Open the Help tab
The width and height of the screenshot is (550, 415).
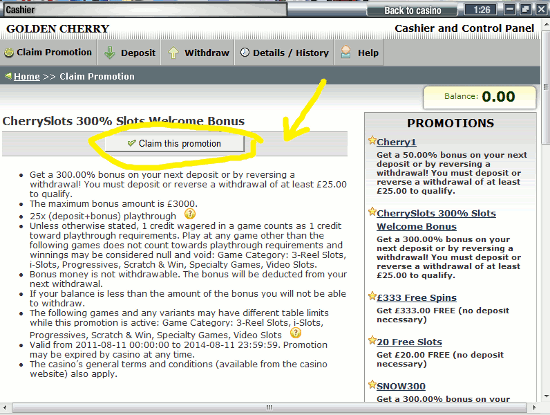click(x=359, y=53)
